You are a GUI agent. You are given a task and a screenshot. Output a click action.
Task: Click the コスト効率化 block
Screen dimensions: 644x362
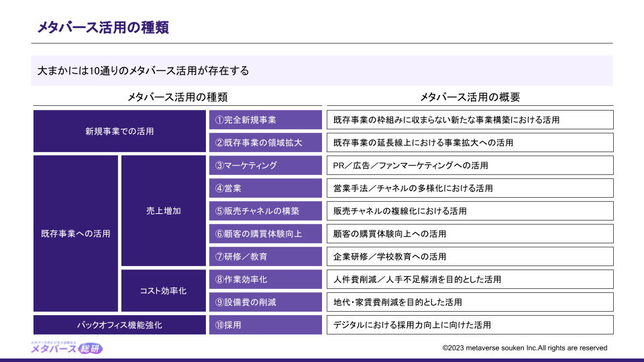[163, 291]
